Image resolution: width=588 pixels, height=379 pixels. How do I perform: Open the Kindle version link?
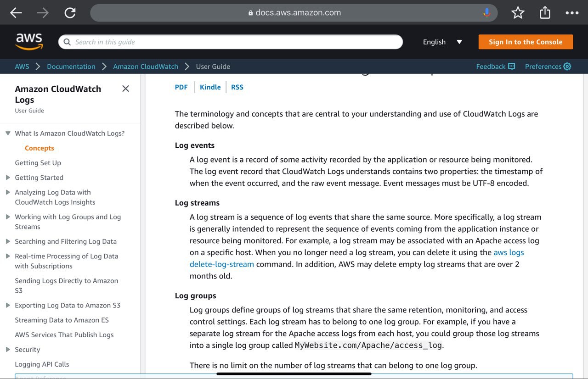[x=210, y=87]
